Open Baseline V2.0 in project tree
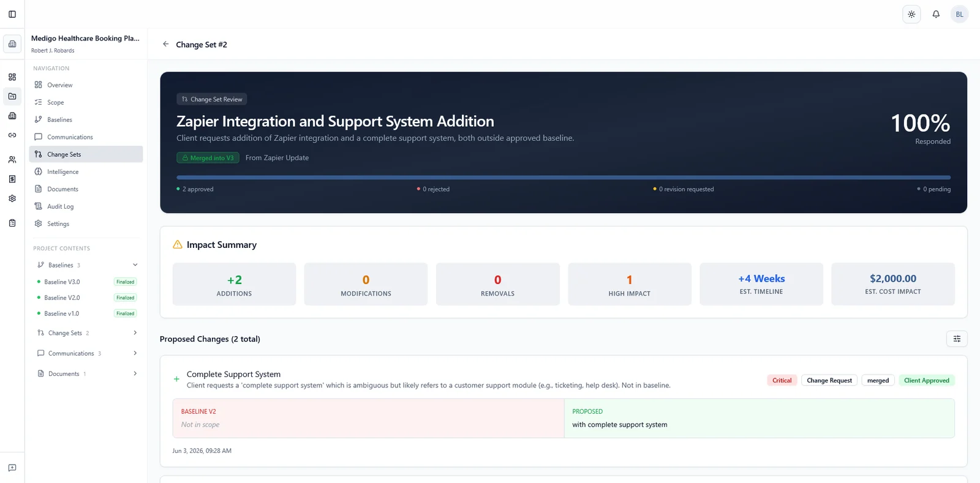 click(62, 298)
